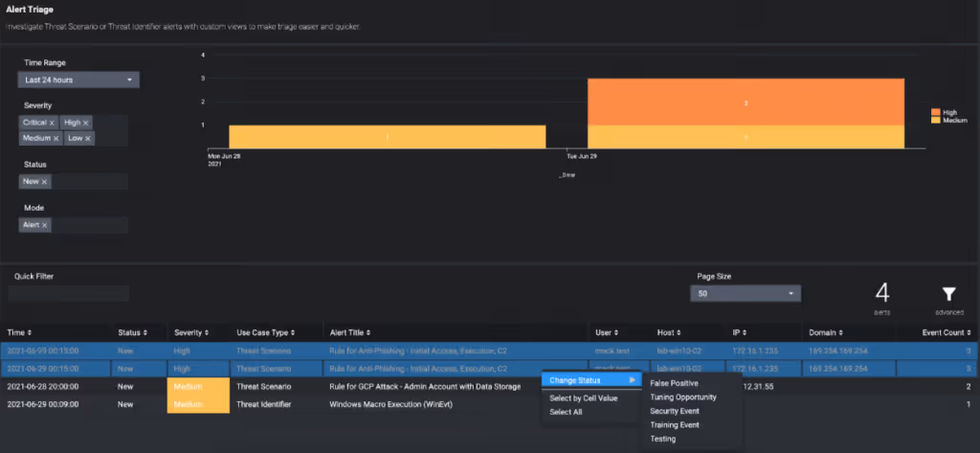Select the 'Select by Cell Value' menu entry
The height and width of the screenshot is (453, 980).
click(583, 398)
